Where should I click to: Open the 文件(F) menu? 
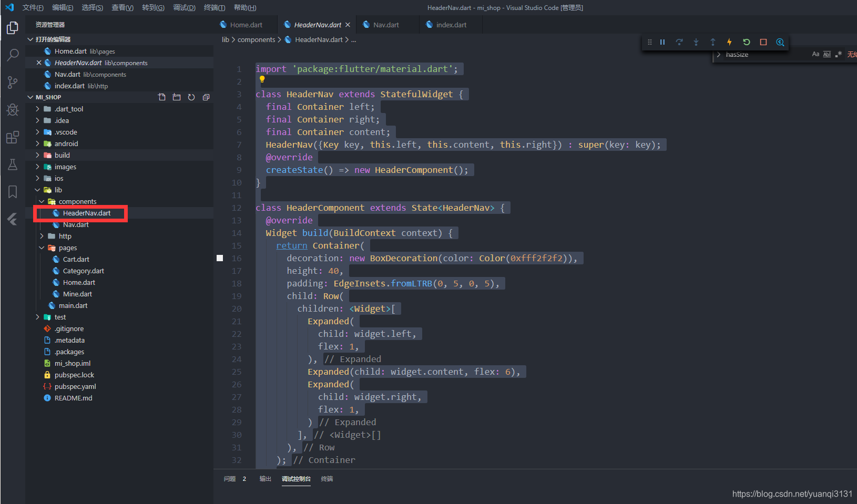(x=33, y=7)
